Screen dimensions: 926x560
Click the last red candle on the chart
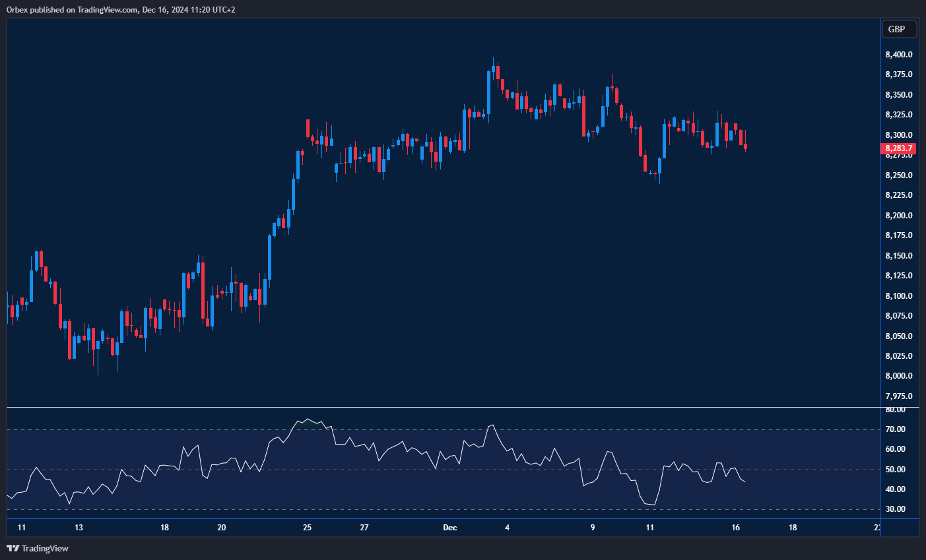(745, 146)
